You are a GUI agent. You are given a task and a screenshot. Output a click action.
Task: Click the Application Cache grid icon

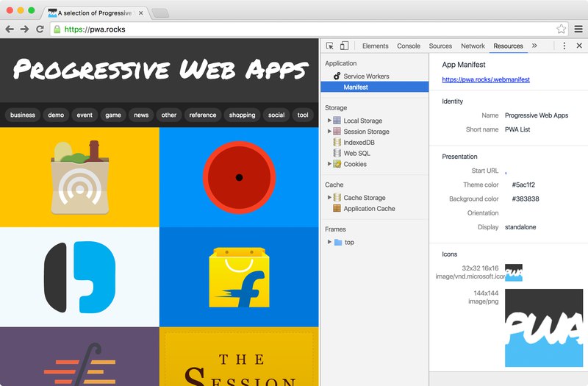337,208
